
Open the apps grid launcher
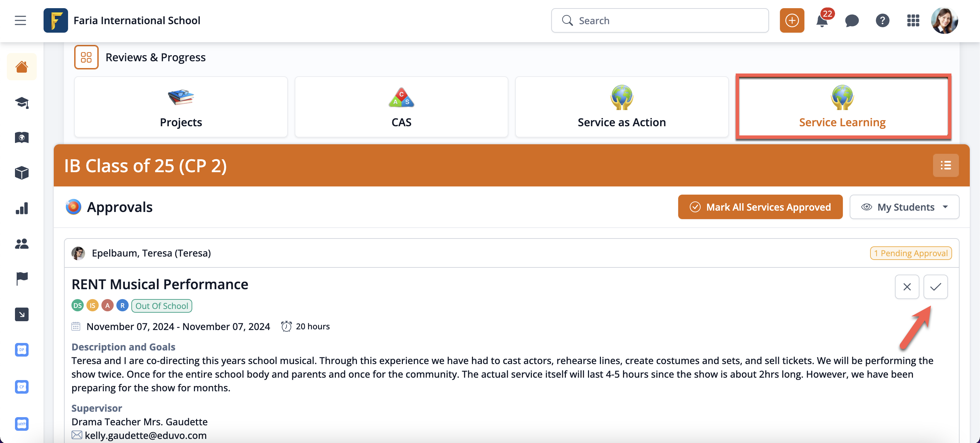pyautogui.click(x=913, y=20)
